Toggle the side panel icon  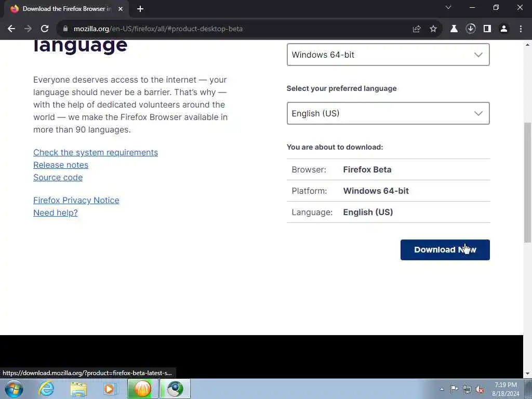(x=487, y=29)
